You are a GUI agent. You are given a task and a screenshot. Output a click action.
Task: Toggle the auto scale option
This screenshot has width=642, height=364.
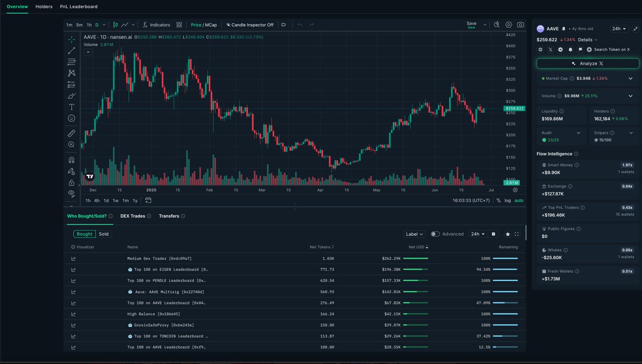pos(519,200)
